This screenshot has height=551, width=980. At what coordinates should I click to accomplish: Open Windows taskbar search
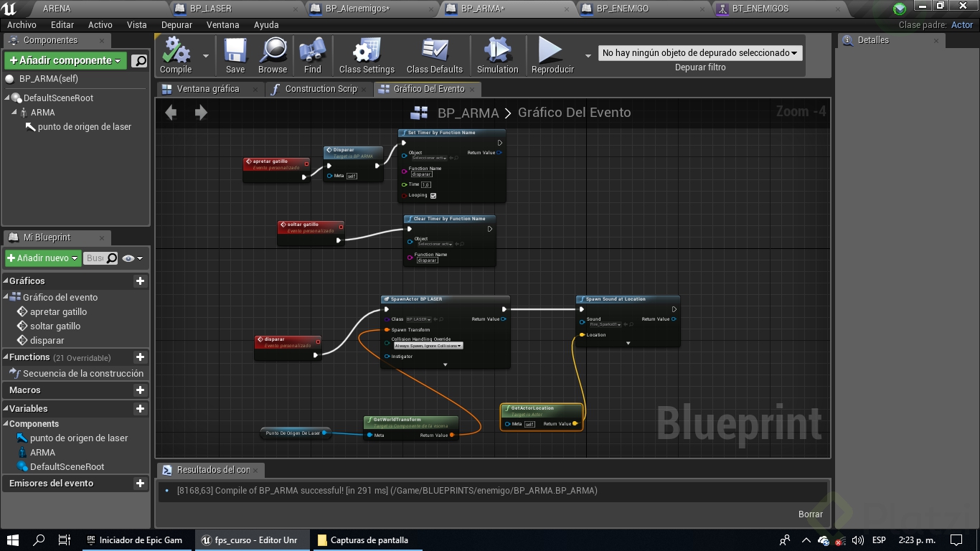tap(39, 540)
